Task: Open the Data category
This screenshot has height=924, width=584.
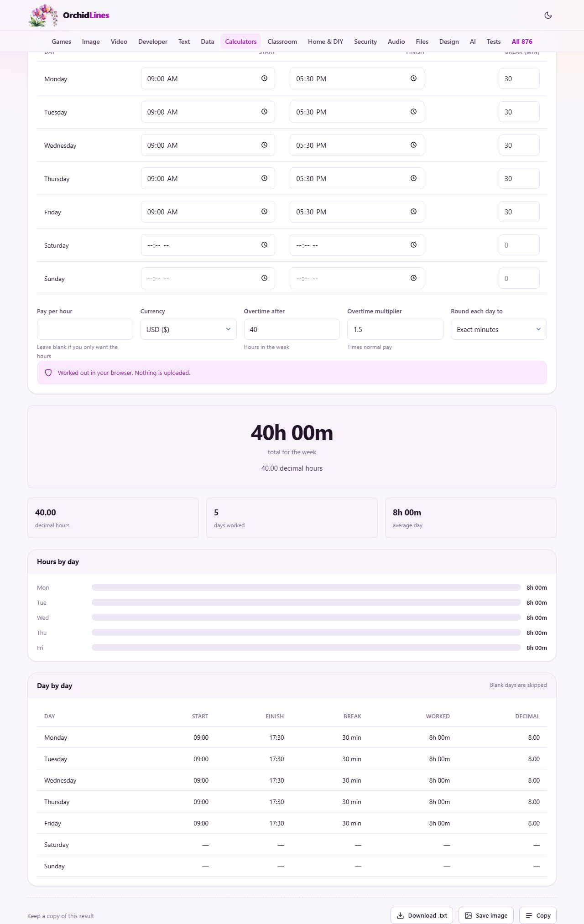Action: [x=208, y=42]
